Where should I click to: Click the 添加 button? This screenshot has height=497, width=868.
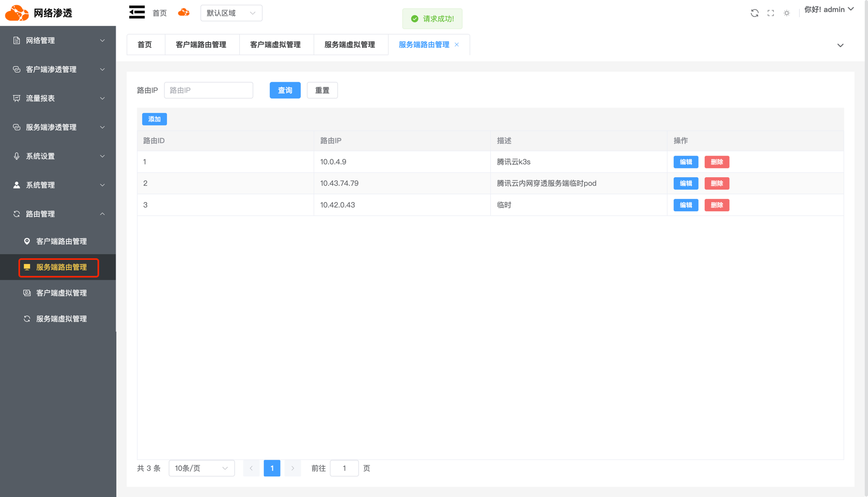click(154, 119)
